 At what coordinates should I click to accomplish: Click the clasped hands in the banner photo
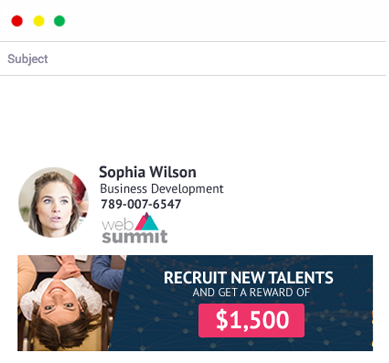pos(68,267)
